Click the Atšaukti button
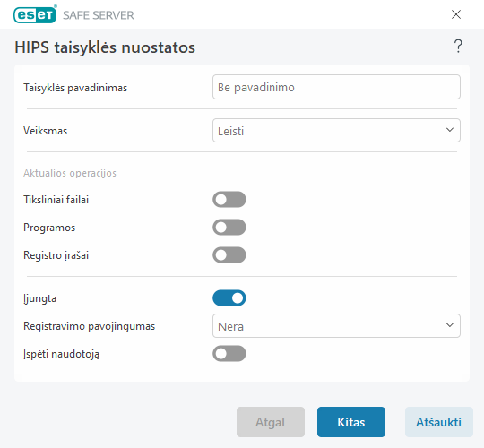This screenshot has width=484, height=448. tap(439, 422)
